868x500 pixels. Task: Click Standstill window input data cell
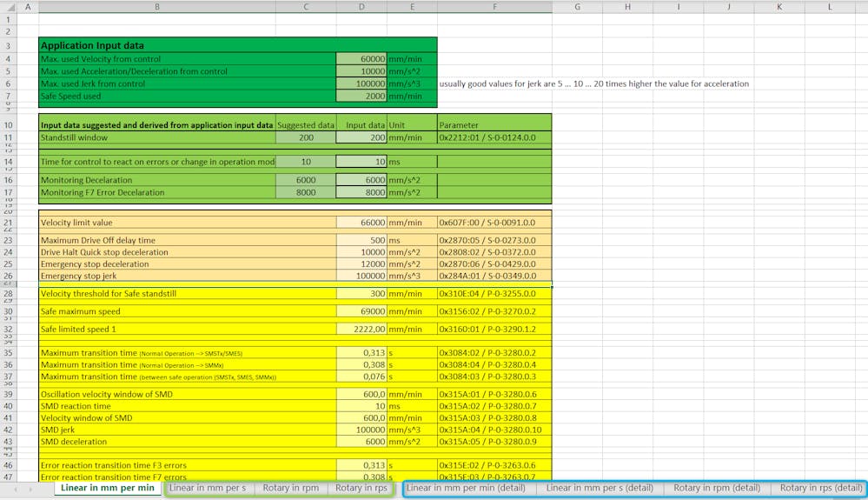tap(361, 137)
